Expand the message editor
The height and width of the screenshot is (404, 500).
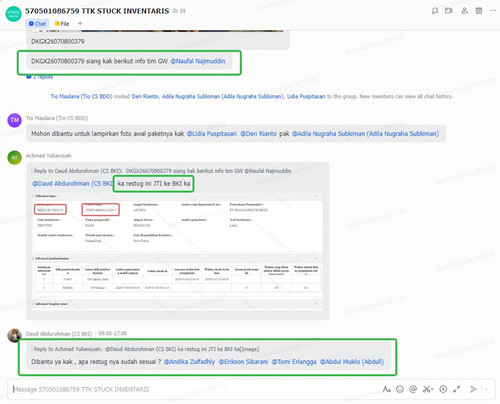[457, 389]
